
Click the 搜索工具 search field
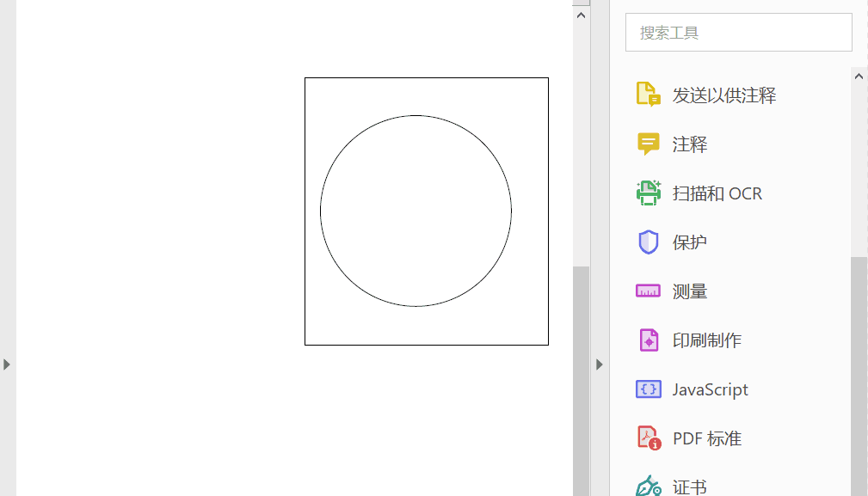[x=738, y=33]
